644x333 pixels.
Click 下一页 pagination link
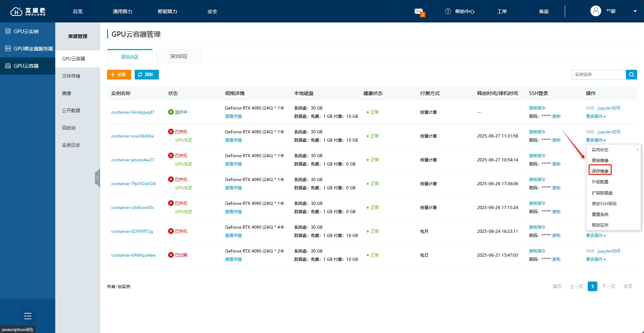pyautogui.click(x=609, y=286)
